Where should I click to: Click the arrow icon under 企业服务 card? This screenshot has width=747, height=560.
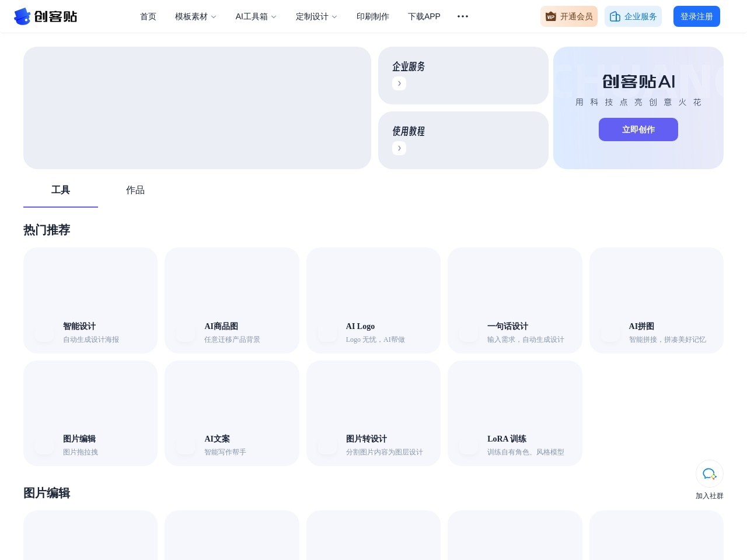(x=399, y=83)
